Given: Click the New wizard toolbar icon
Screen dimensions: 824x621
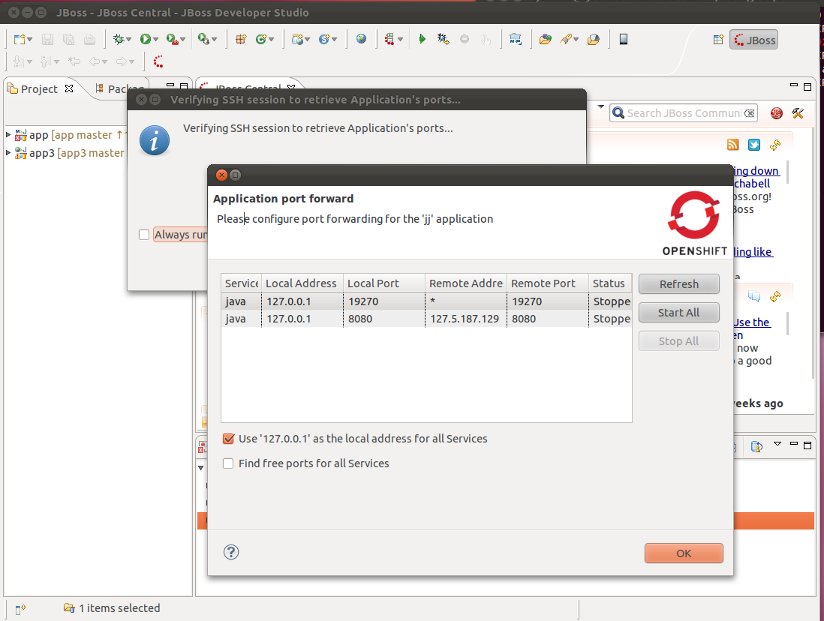Looking at the screenshot, I should click(x=19, y=39).
